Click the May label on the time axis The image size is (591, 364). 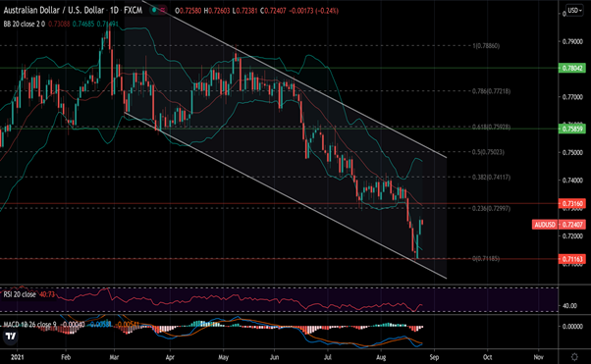click(x=223, y=357)
